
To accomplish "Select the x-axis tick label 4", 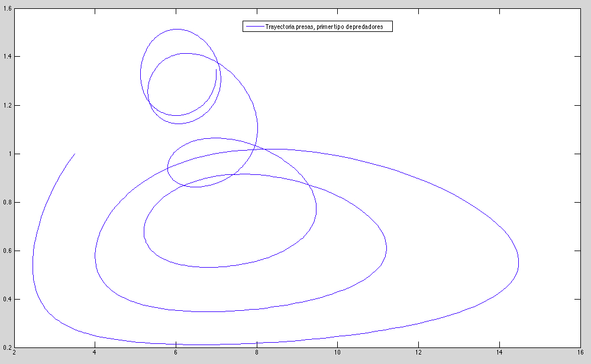I will (x=95, y=355).
